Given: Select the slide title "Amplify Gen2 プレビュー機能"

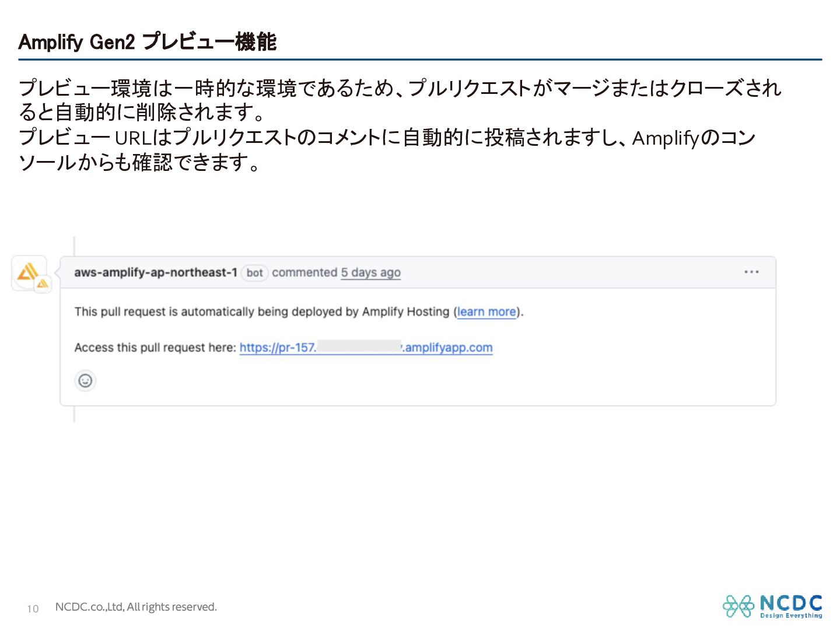Looking at the screenshot, I should coord(148,42).
